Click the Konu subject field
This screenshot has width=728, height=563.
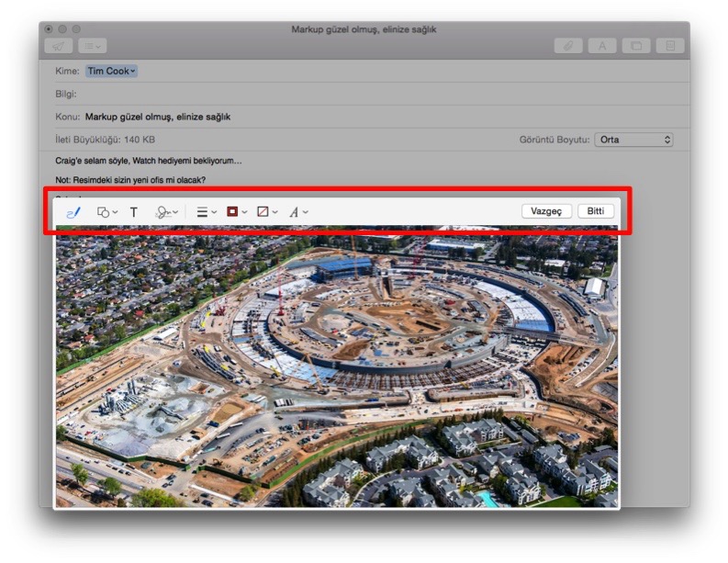coord(367,117)
